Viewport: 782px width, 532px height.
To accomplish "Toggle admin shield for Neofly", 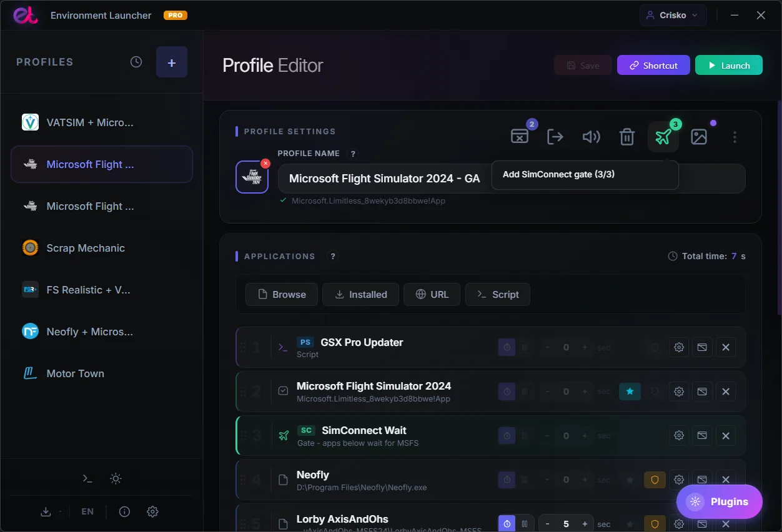I will (x=655, y=480).
